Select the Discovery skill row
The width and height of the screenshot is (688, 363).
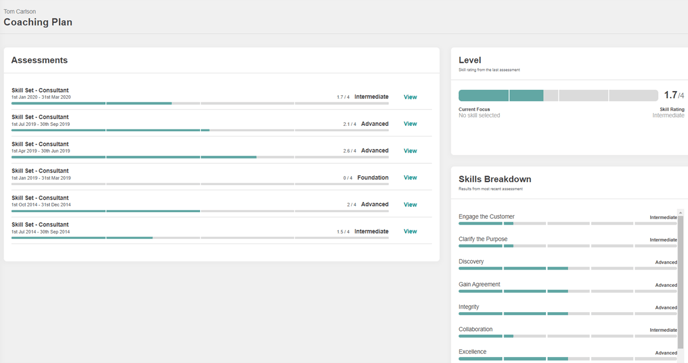point(568,264)
